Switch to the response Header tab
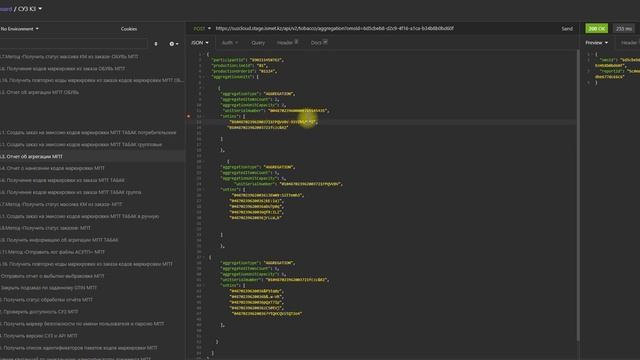This screenshot has width=640, height=360. (x=630, y=43)
